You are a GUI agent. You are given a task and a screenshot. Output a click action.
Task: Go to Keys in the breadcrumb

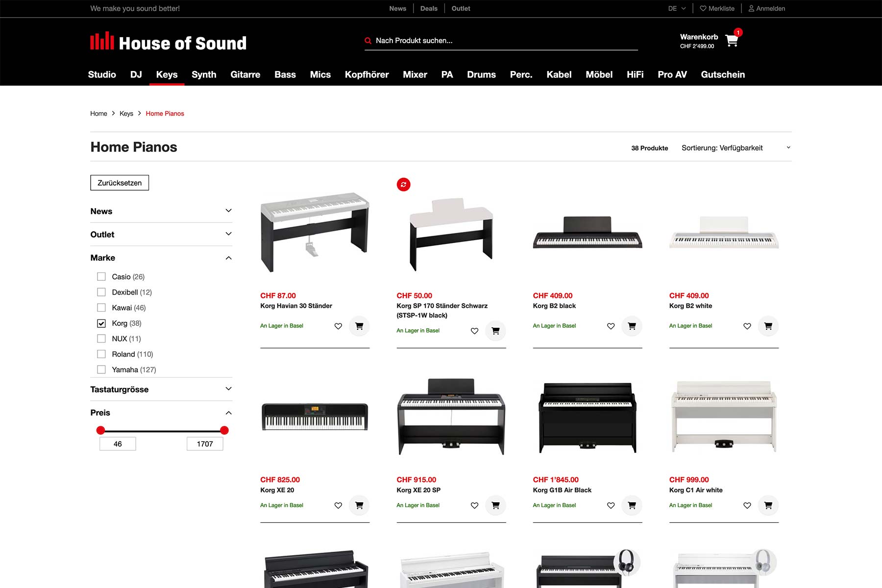point(126,114)
